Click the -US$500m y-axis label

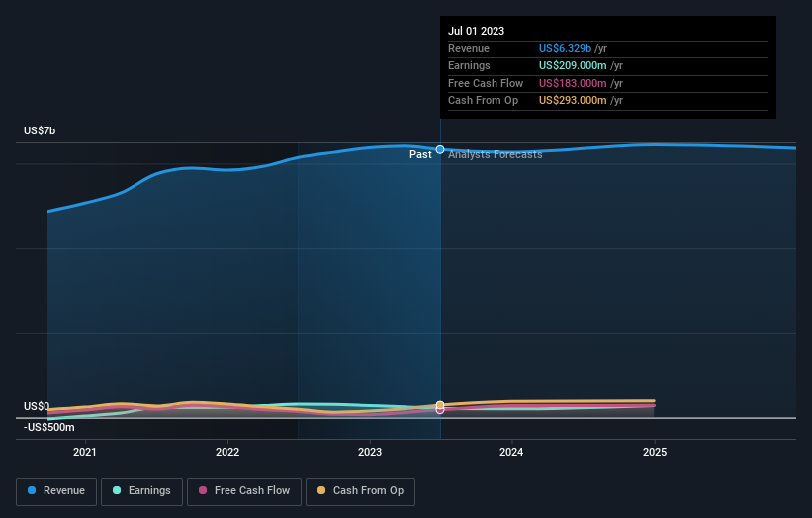[49, 427]
